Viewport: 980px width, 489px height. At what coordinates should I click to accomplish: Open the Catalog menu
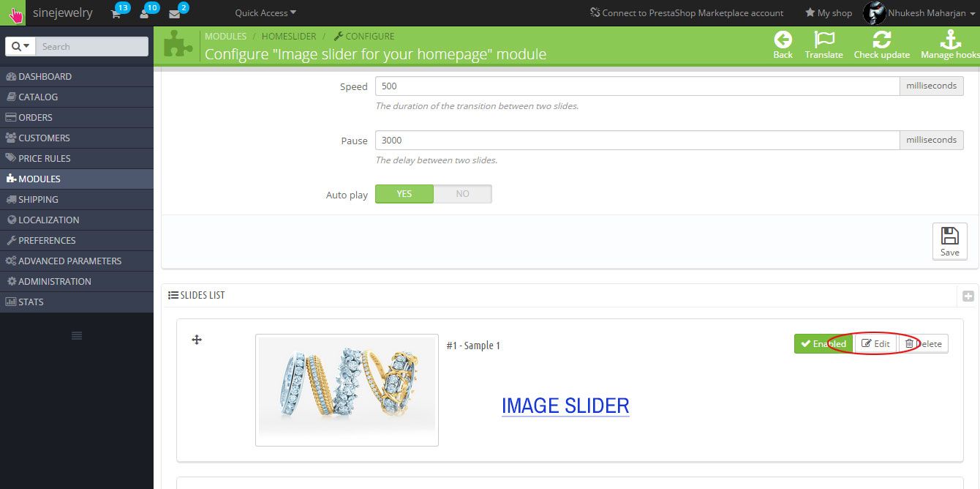pos(77,97)
